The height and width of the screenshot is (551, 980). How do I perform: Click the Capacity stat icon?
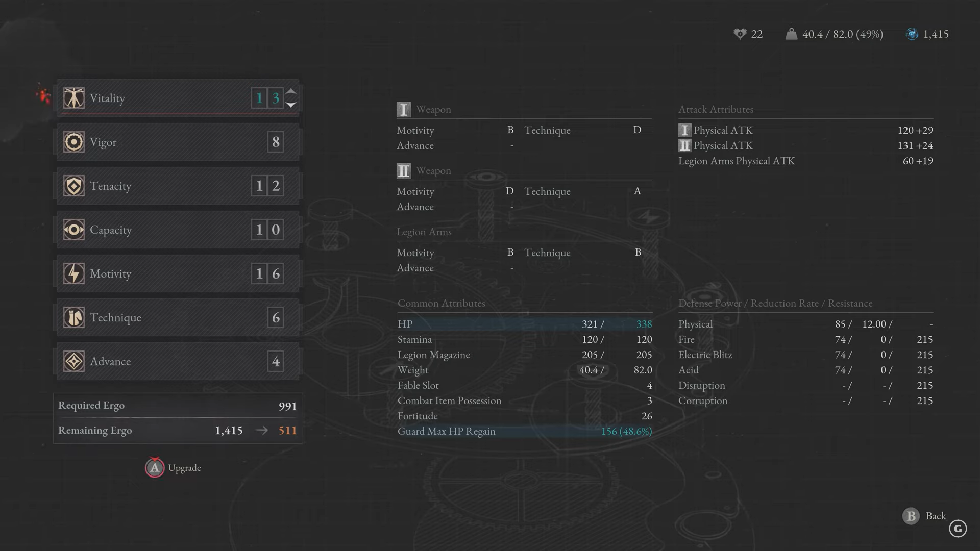pyautogui.click(x=73, y=230)
